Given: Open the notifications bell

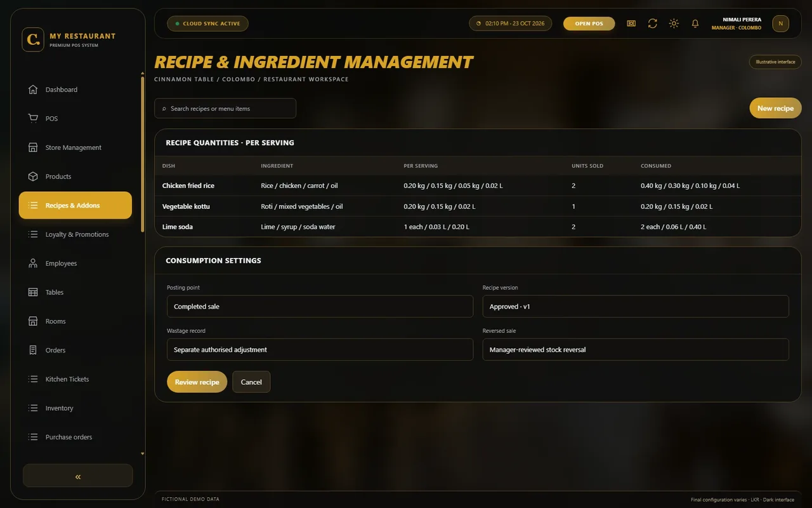Looking at the screenshot, I should 695,23.
